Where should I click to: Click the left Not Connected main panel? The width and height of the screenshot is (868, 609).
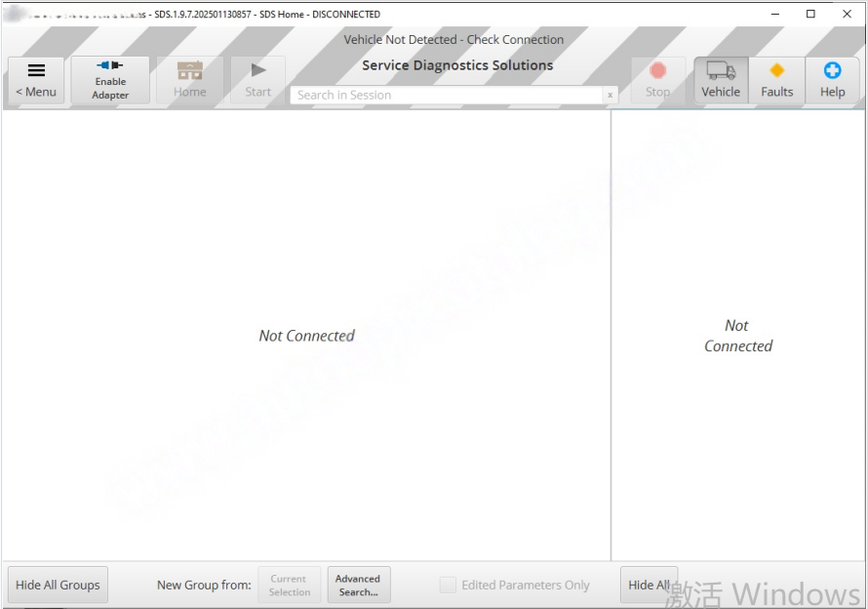(306, 335)
